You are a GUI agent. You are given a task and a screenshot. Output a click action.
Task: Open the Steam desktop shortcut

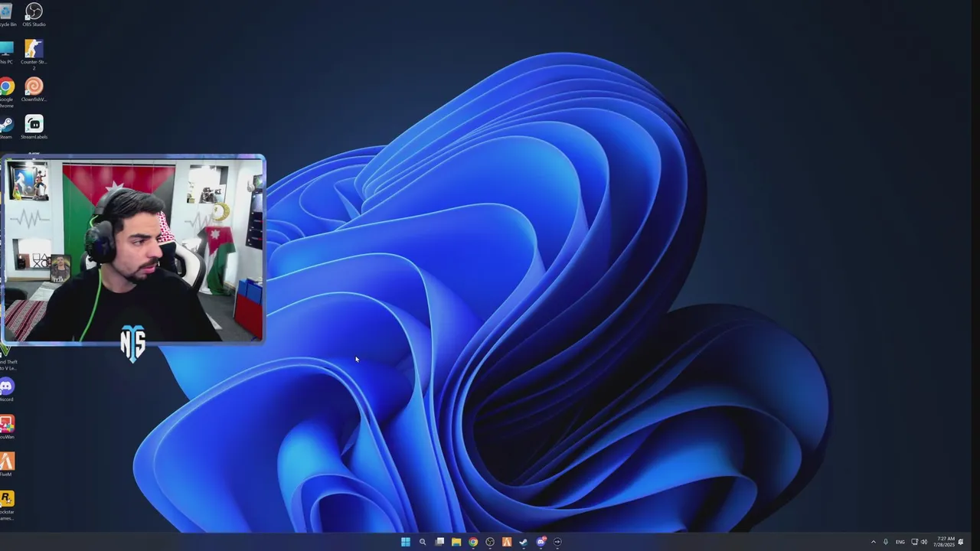coord(6,127)
